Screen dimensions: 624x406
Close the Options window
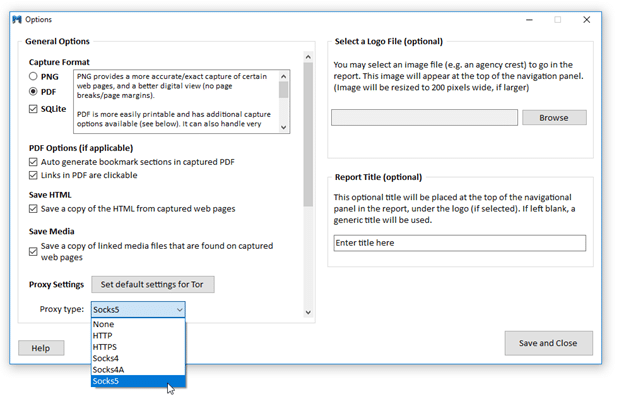[x=587, y=20]
